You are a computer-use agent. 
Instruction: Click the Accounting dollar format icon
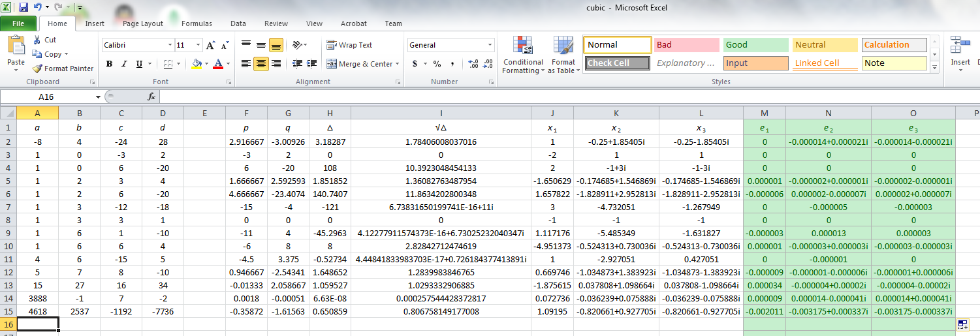[x=415, y=64]
